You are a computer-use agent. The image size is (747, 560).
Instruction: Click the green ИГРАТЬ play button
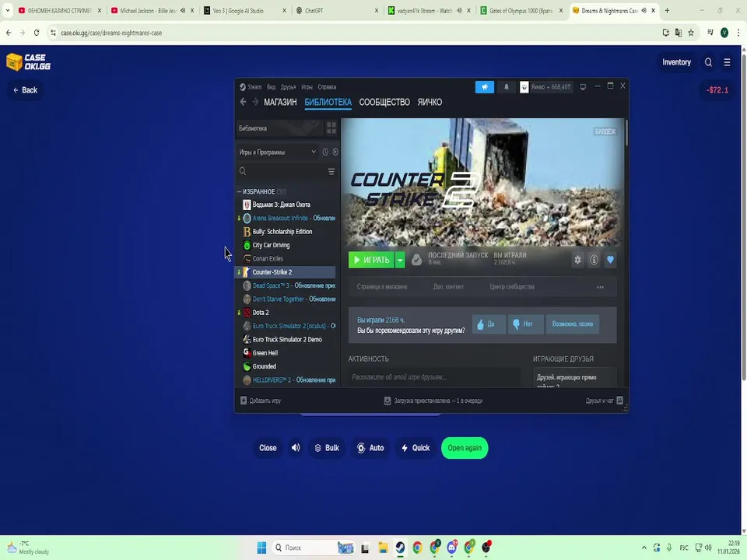371,260
